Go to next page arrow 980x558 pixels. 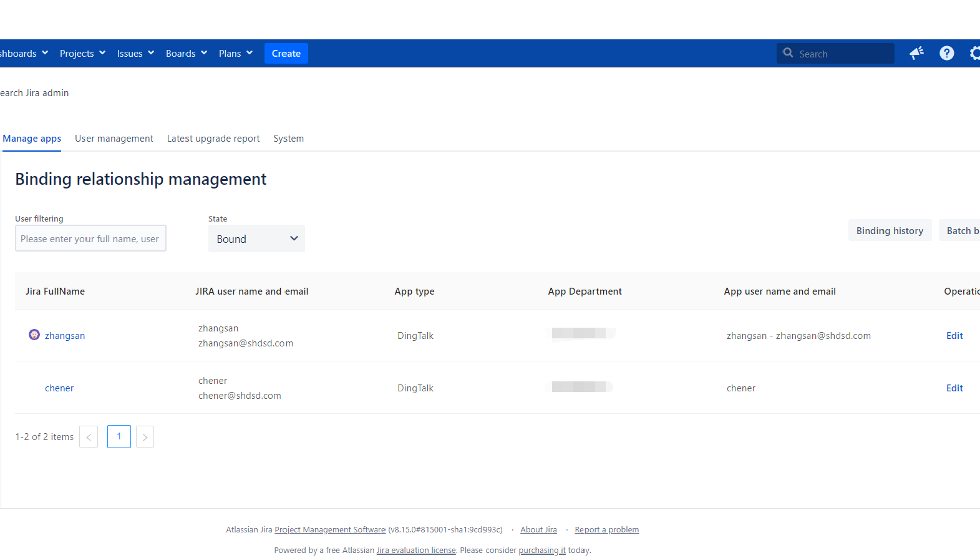(145, 437)
